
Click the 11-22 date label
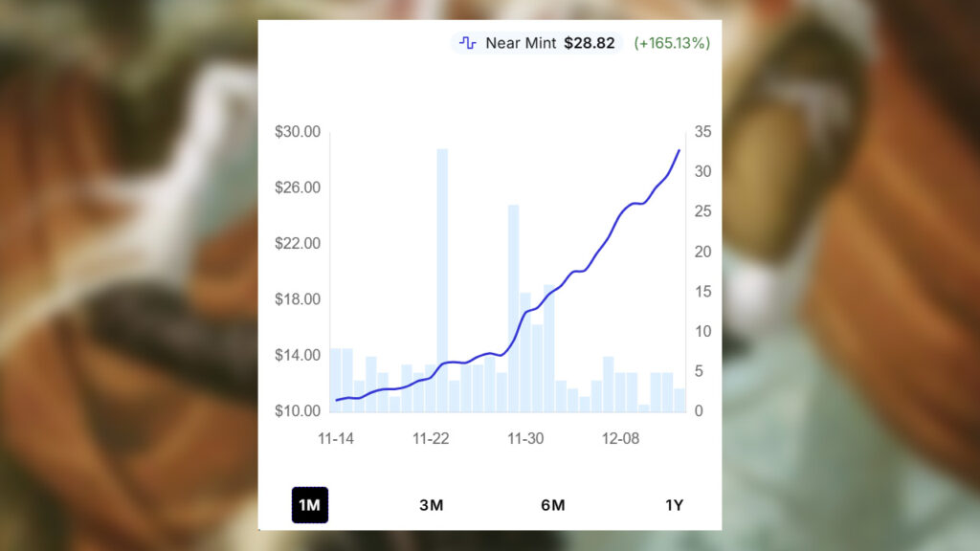click(x=431, y=439)
